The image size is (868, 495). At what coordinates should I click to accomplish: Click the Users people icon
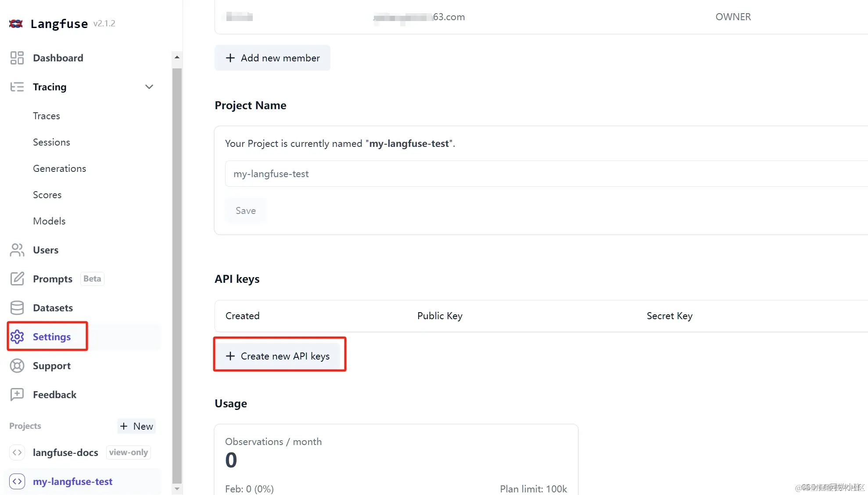pos(17,250)
